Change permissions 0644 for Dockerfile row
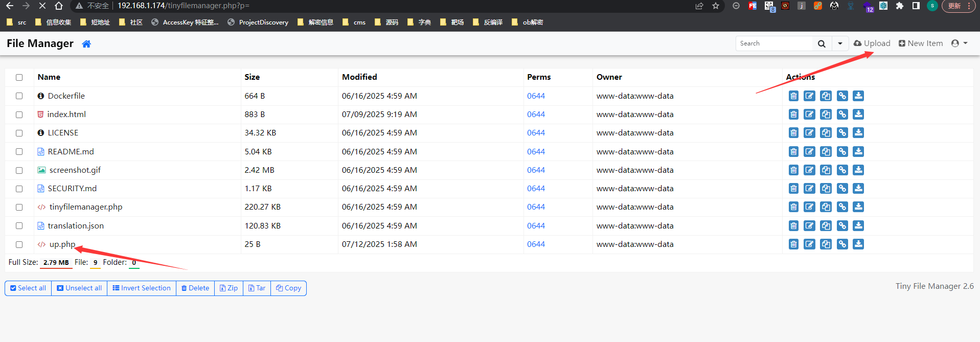This screenshot has height=342, width=980. click(536, 96)
